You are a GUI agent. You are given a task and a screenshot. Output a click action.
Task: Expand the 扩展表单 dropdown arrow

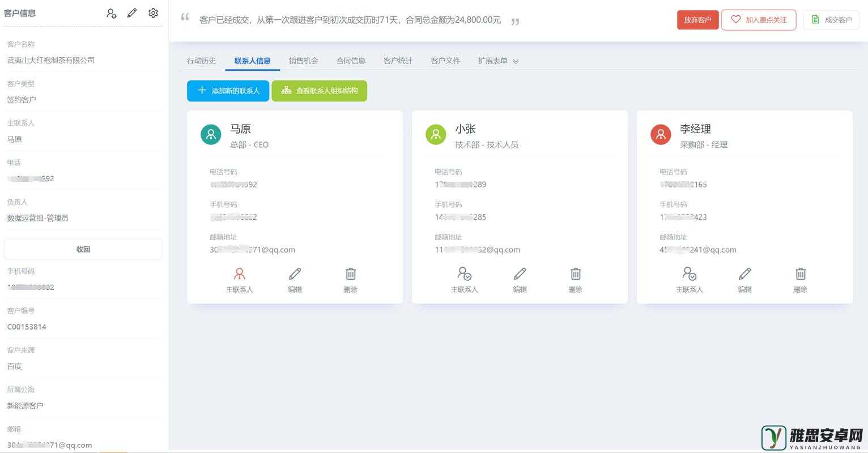tap(516, 61)
